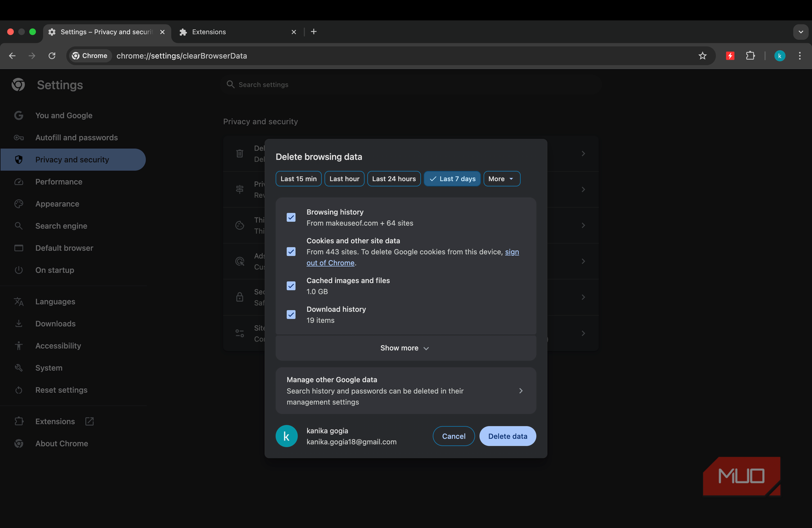Select Privacy and security in sidebar
812x528 pixels.
point(73,159)
